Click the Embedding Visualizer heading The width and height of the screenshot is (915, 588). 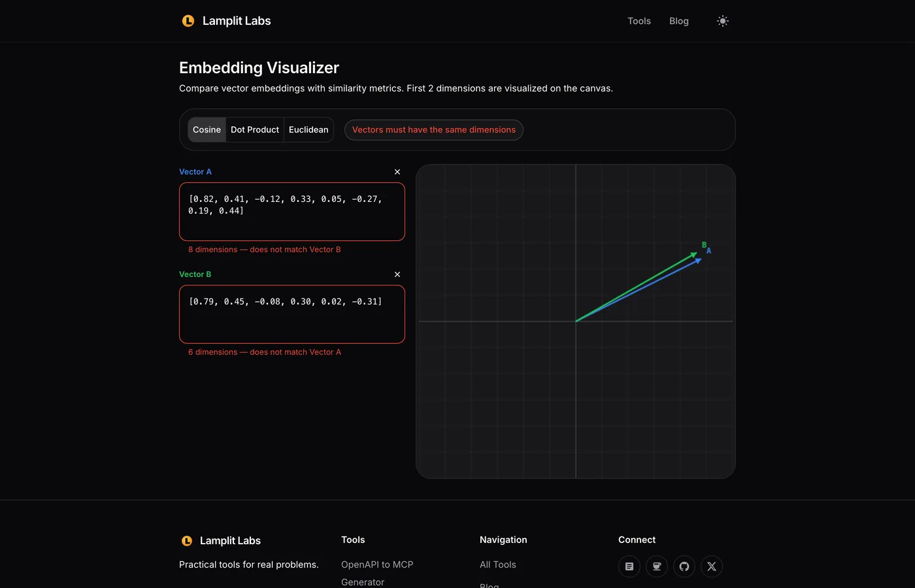[x=259, y=68]
